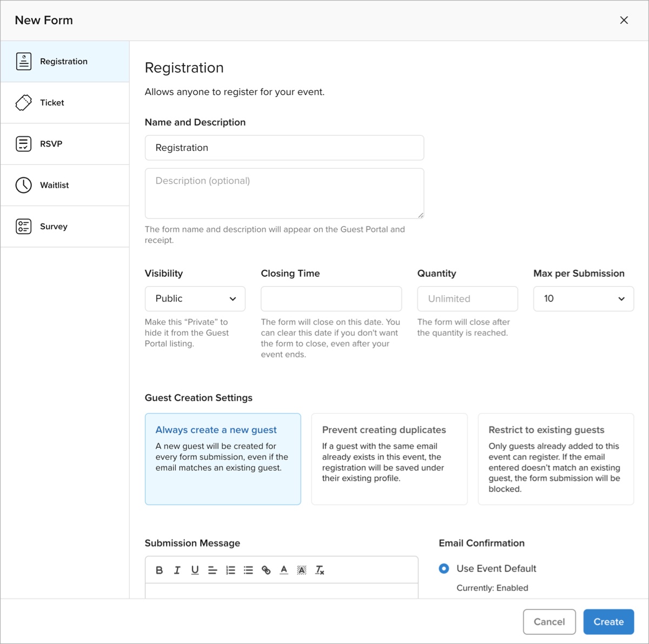Click the Currently: Enabled status text
This screenshot has height=644, width=649.
(492, 588)
